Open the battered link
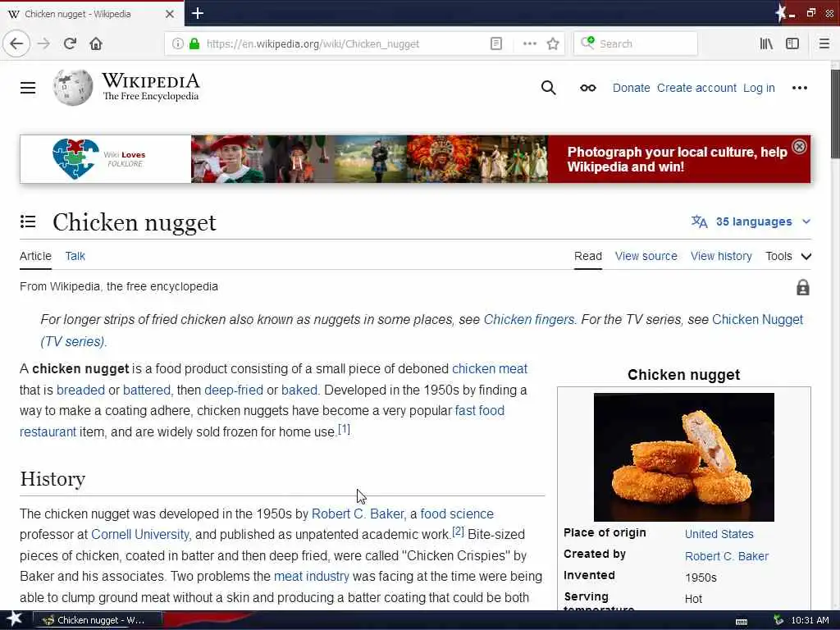 tap(146, 390)
